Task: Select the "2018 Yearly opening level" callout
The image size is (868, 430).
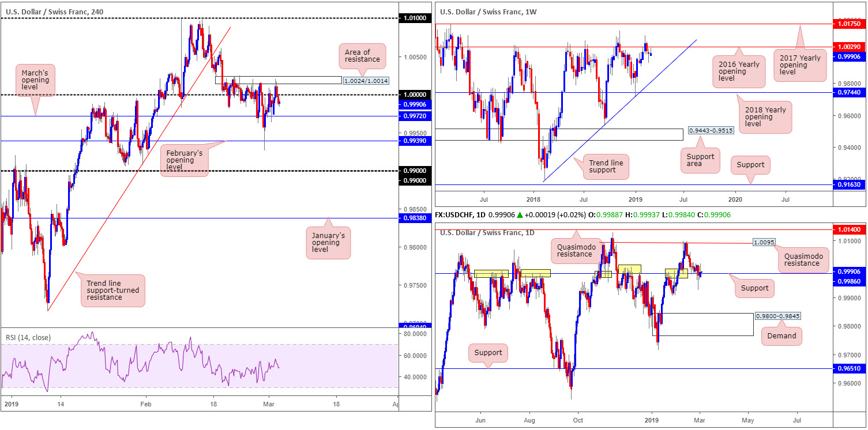Action: coord(765,116)
